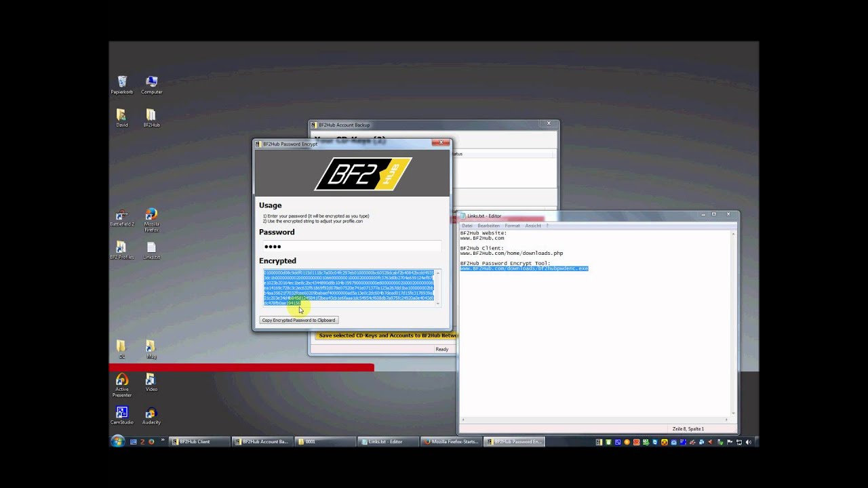Click the BF2Hub Account Backup title icon
Viewport: 868px width, 488px height.
point(314,125)
